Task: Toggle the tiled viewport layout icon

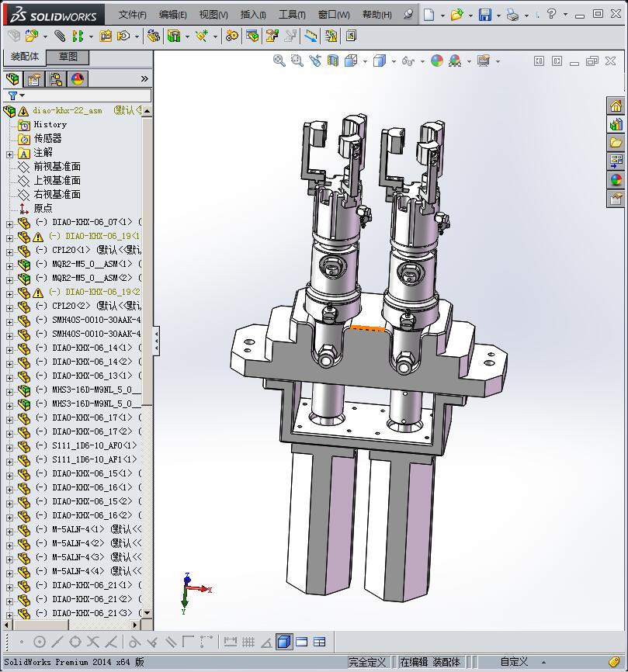Action: (x=319, y=642)
